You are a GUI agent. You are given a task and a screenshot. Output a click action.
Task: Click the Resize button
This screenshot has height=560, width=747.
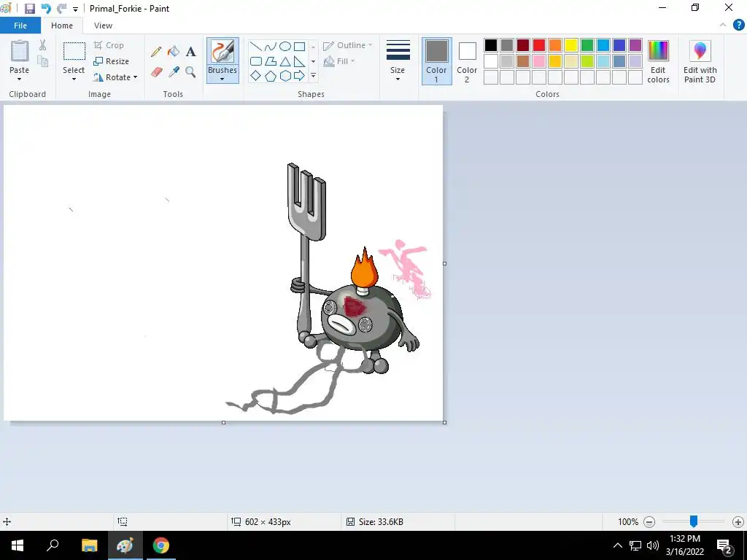pos(112,61)
